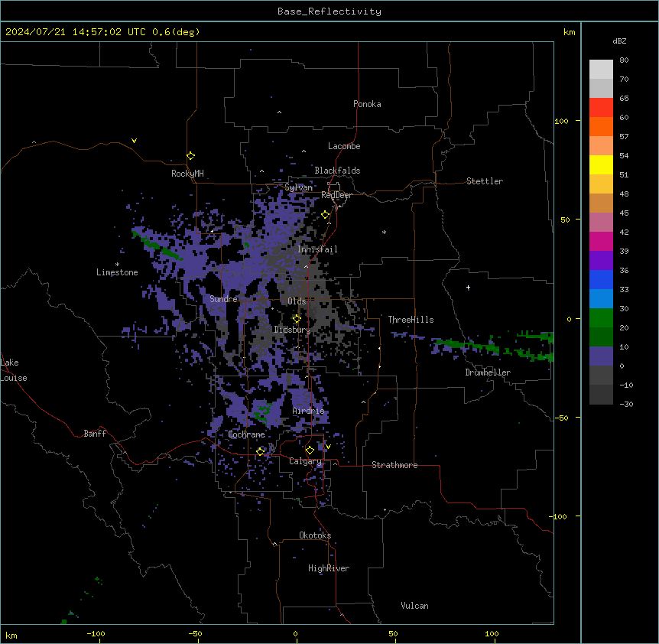The height and width of the screenshot is (644, 659).
Task: Select the Okotoks label
Action: pyautogui.click(x=315, y=535)
